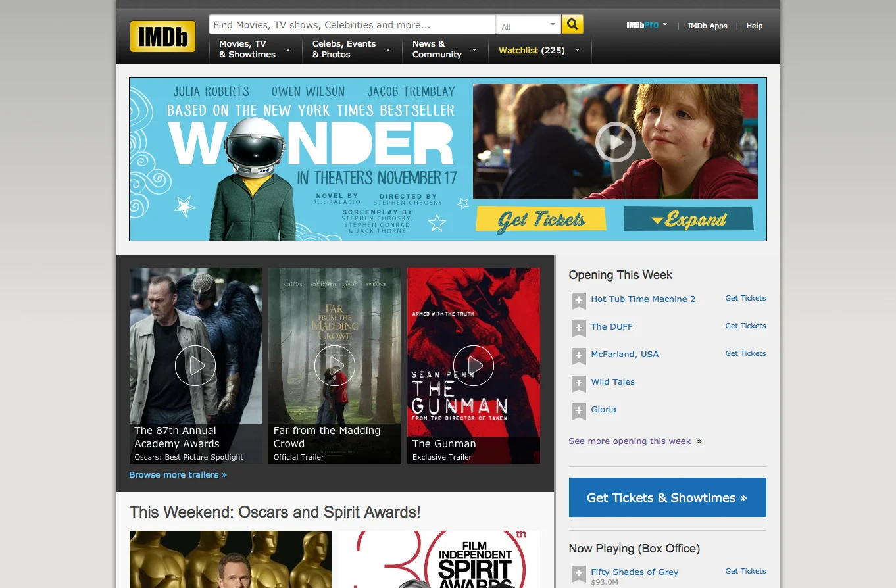The width and height of the screenshot is (896, 588).
Task: Open Fifty Shades of Grey title link
Action: pyautogui.click(x=634, y=572)
